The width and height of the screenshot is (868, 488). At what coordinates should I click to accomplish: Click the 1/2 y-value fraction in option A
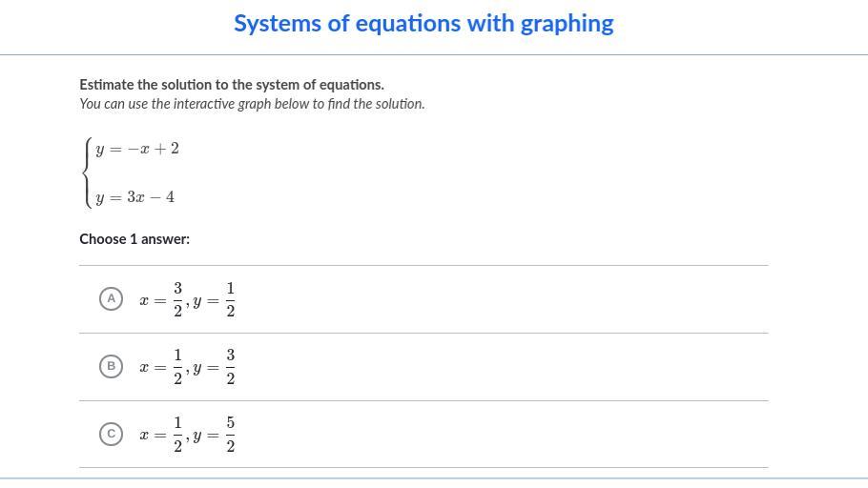[230, 300]
